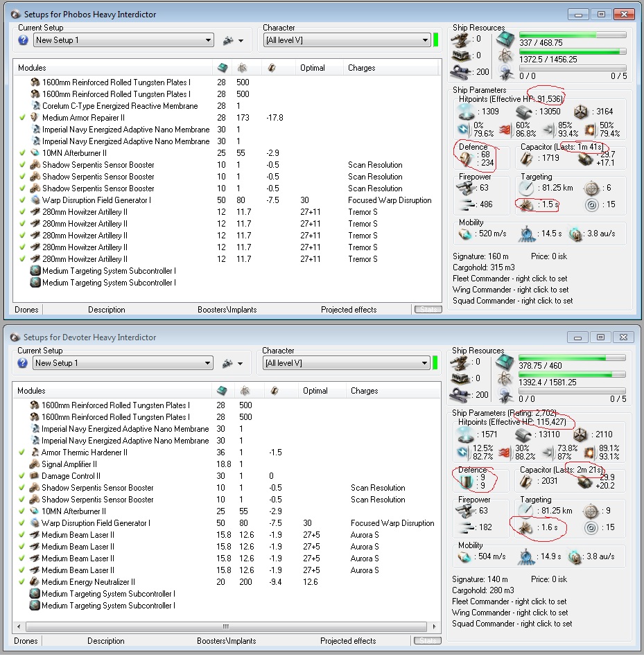Viewport: 644px width, 659px height.
Task: Click Medium Energy Neutralizer II module icon
Action: click(x=35, y=581)
